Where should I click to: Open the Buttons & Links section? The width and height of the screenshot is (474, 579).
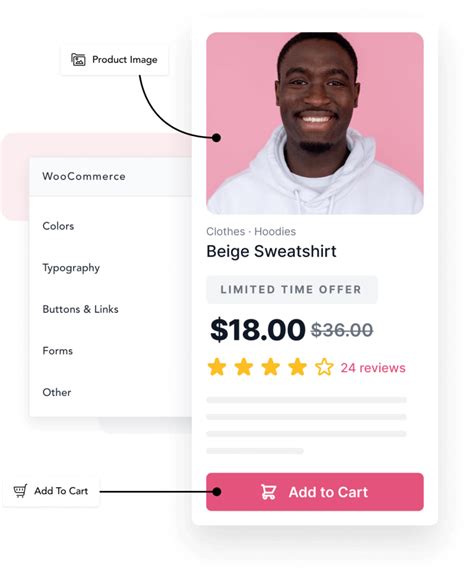(80, 309)
